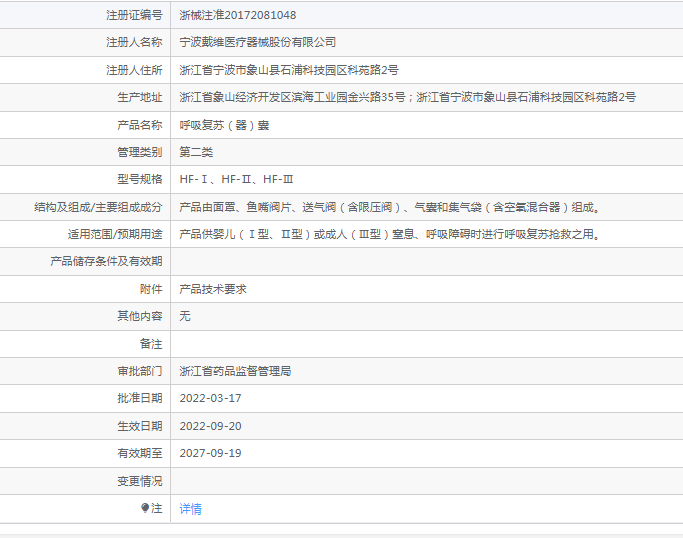Select the intended-use text 产品供婴儿

pyautogui.click(x=390, y=234)
